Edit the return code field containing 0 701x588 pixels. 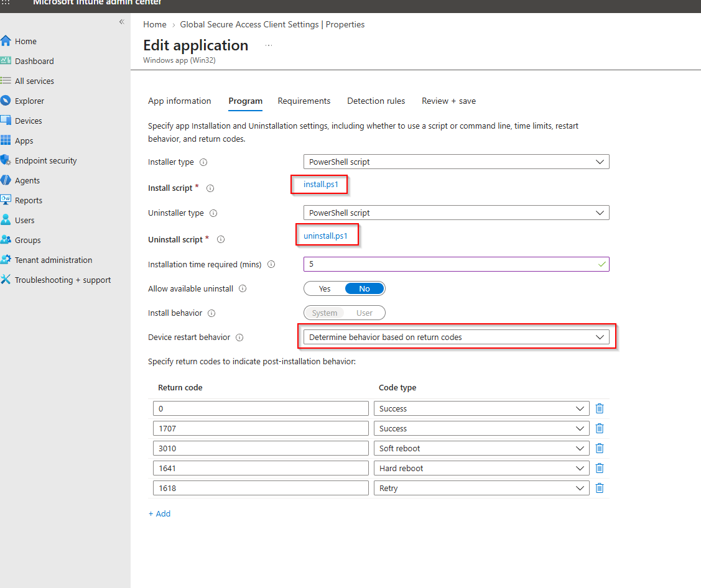261,408
